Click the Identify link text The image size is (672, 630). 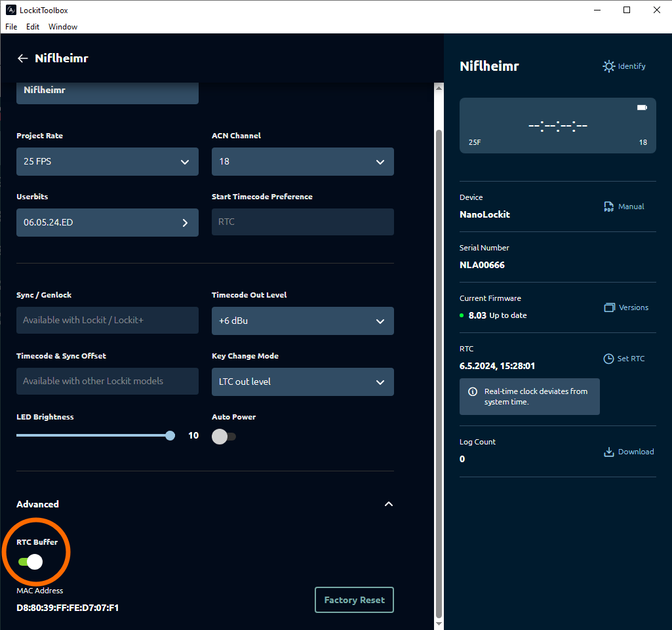pyautogui.click(x=632, y=66)
